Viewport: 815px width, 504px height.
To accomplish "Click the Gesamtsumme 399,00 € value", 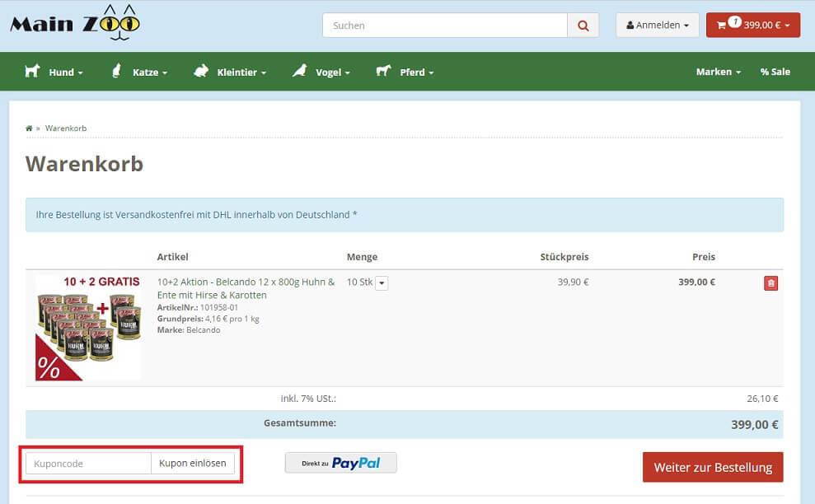I will [754, 424].
